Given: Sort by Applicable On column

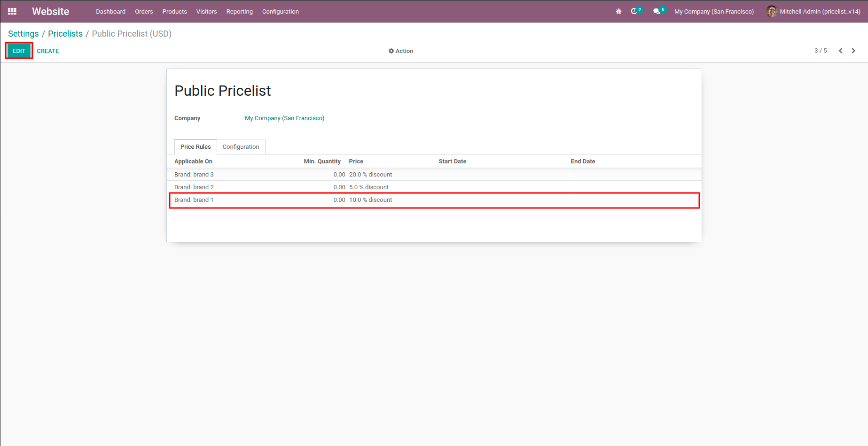Looking at the screenshot, I should point(193,161).
